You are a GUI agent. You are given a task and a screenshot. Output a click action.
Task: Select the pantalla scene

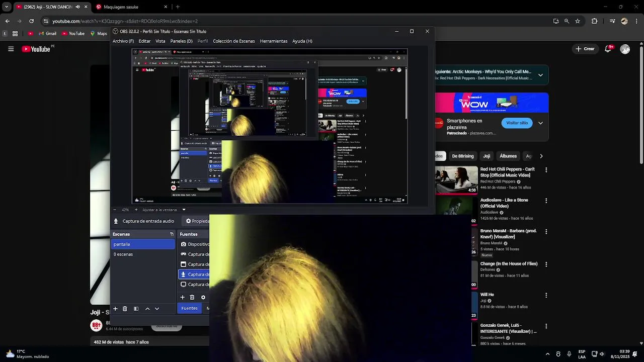tap(143, 244)
